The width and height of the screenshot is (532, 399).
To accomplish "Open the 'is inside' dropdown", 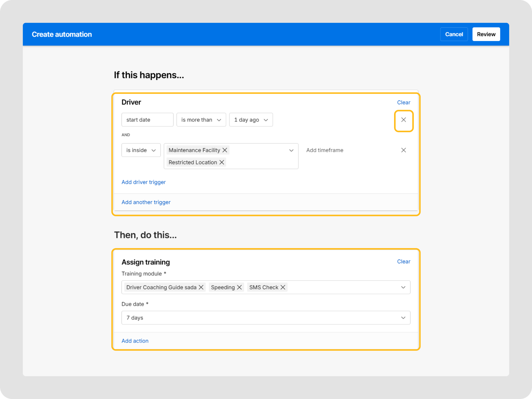I will pos(141,150).
